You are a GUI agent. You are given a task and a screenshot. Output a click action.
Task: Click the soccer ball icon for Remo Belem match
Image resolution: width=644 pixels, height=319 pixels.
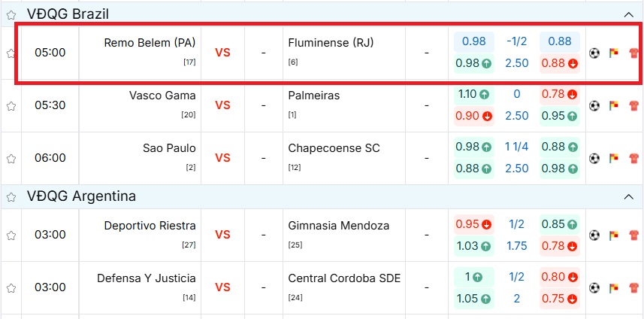[594, 53]
